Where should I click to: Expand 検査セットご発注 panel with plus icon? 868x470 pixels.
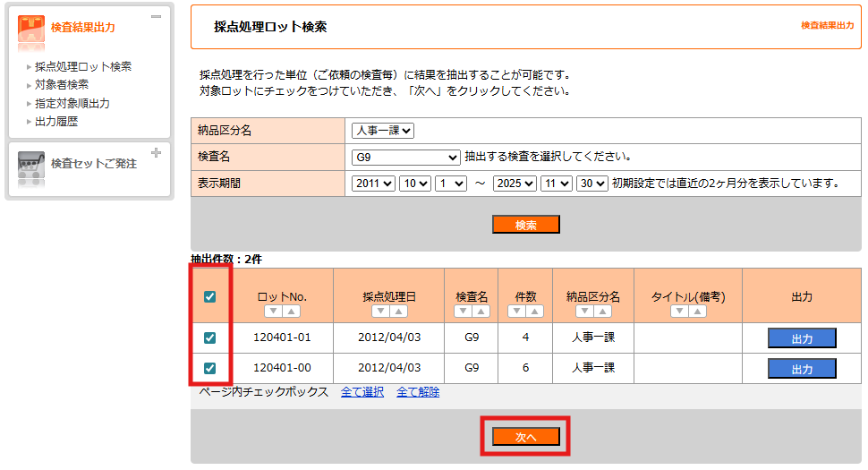(x=156, y=153)
